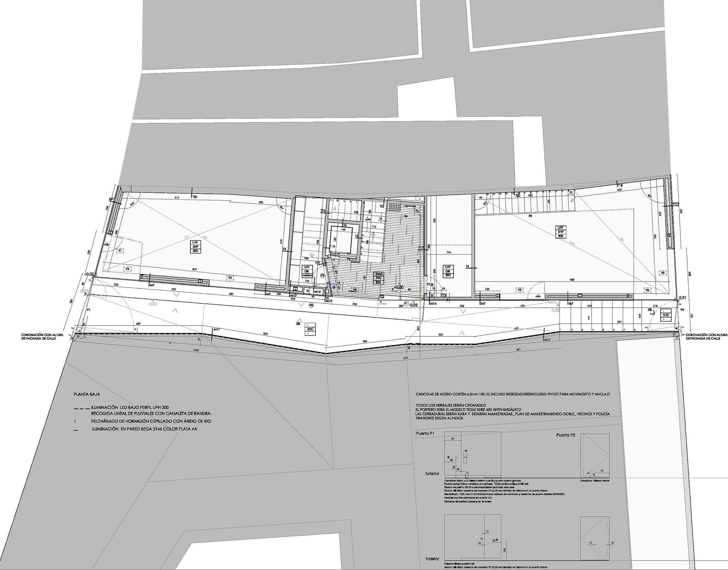
Task: Click the circled P8 marker
Action: click(311, 306)
